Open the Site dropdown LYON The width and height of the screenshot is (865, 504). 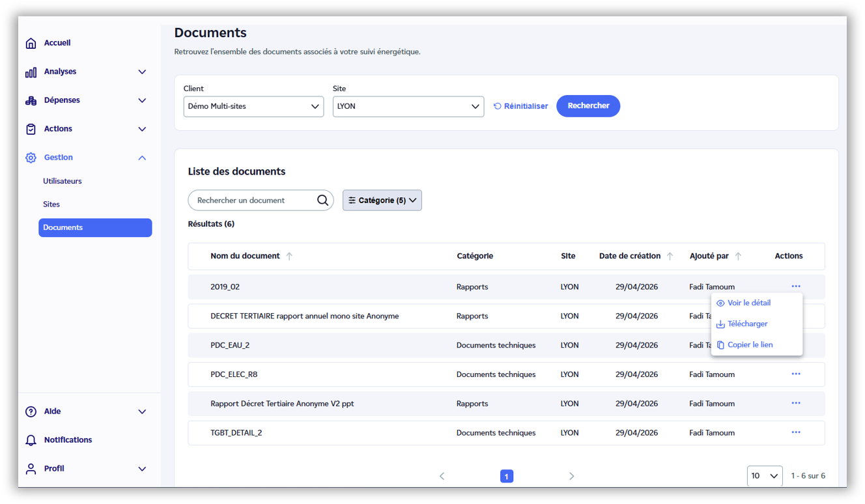point(408,107)
